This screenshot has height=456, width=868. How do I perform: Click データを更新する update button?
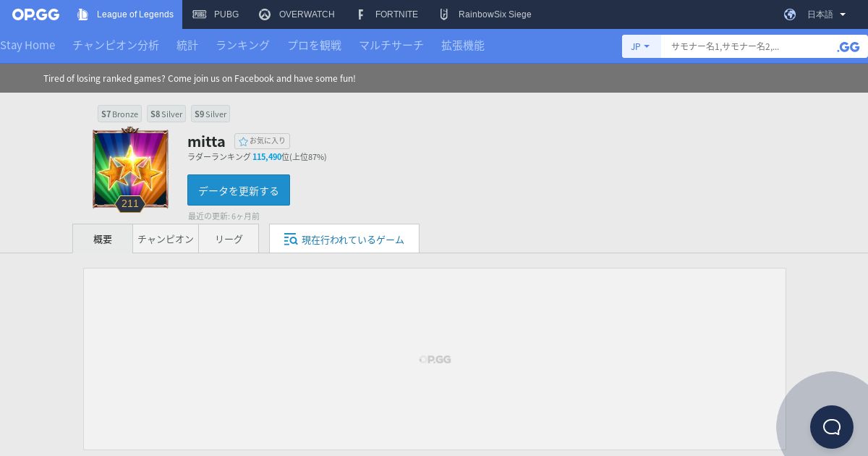coord(239,190)
